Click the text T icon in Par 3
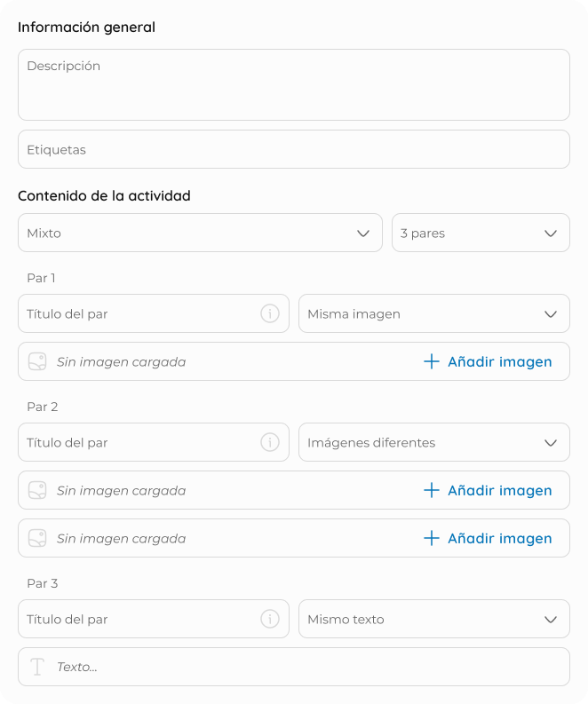588x704 pixels. (x=37, y=667)
